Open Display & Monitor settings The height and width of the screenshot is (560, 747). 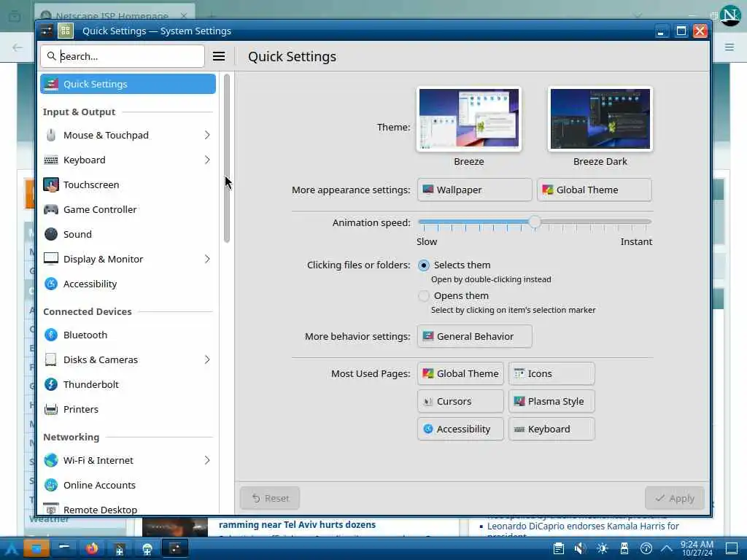click(128, 259)
